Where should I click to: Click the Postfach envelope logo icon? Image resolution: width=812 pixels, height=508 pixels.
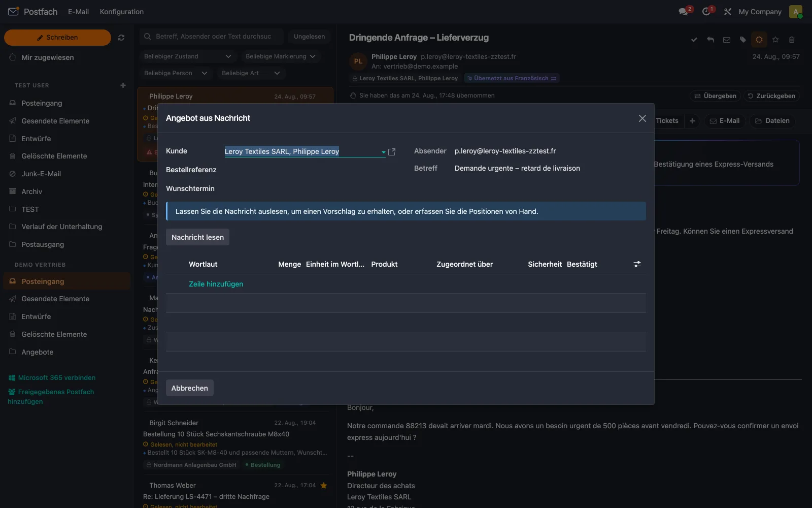(13, 11)
